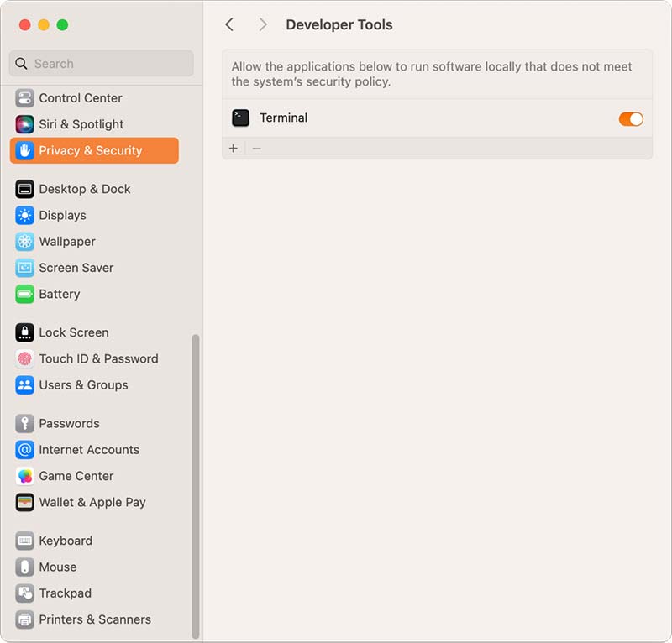
Task: Click the Wallpaper flower icon
Action: pyautogui.click(x=24, y=242)
